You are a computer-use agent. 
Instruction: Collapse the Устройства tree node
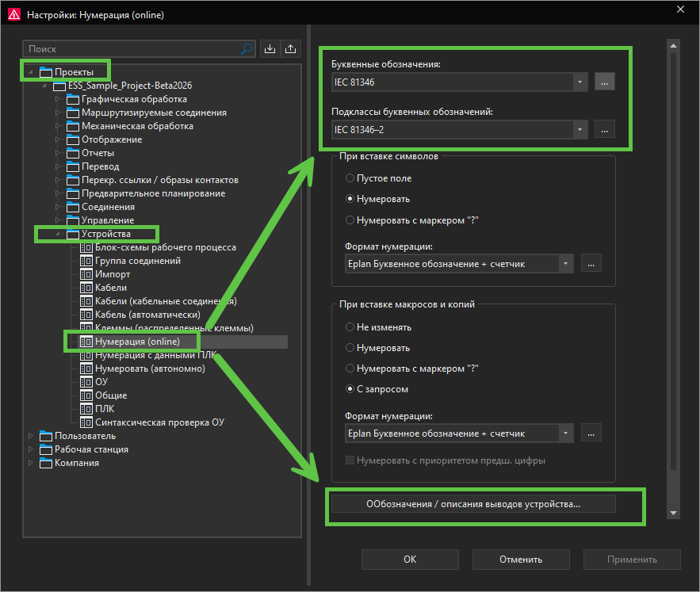tap(58, 234)
